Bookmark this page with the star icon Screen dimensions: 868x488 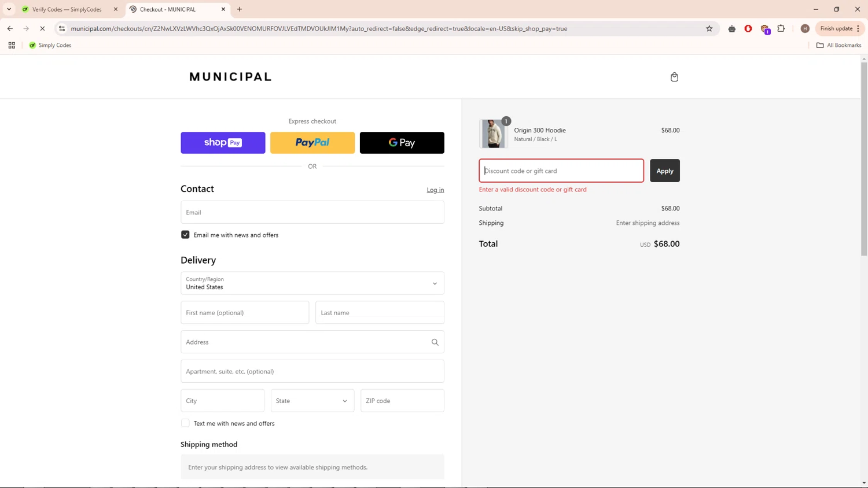709,28
